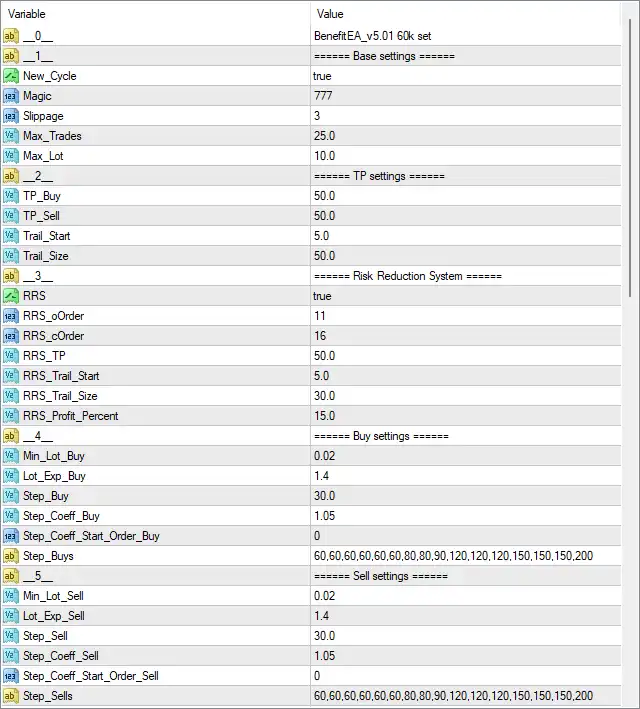Click the string icon beside __0__
This screenshot has height=709, width=640.
[x=11, y=36]
